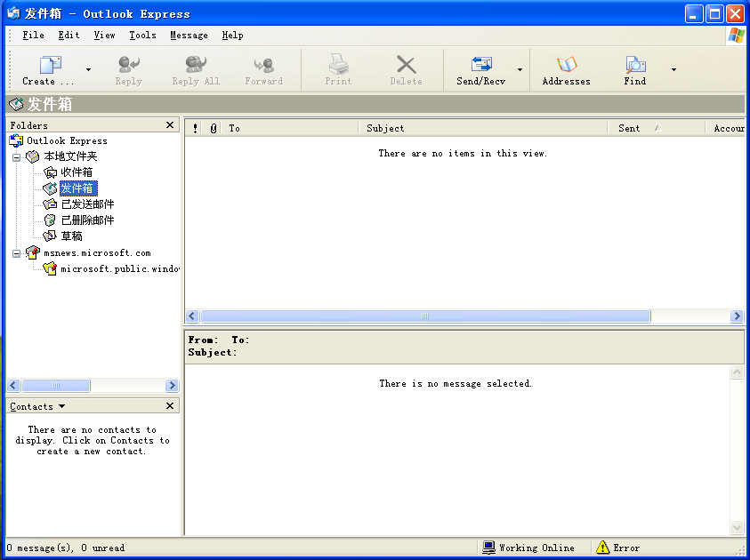Close the Folders pane
The width and height of the screenshot is (750, 560).
170,125
